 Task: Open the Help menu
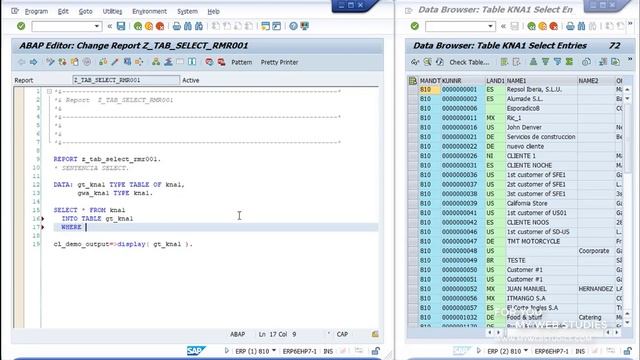coord(213,11)
